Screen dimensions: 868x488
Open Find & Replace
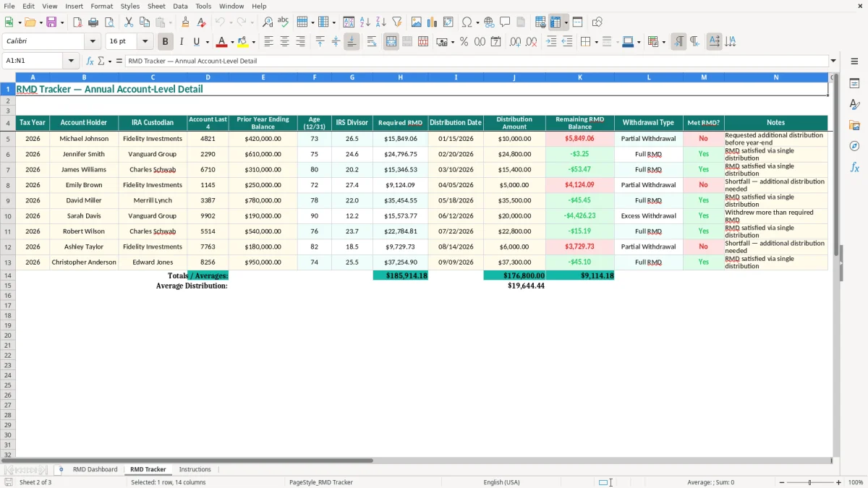coord(268,22)
